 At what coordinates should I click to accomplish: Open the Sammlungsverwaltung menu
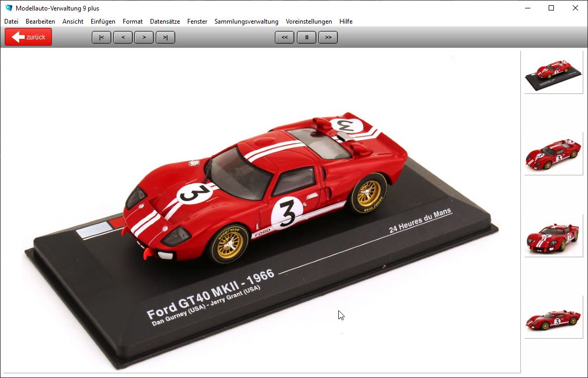[x=246, y=22]
